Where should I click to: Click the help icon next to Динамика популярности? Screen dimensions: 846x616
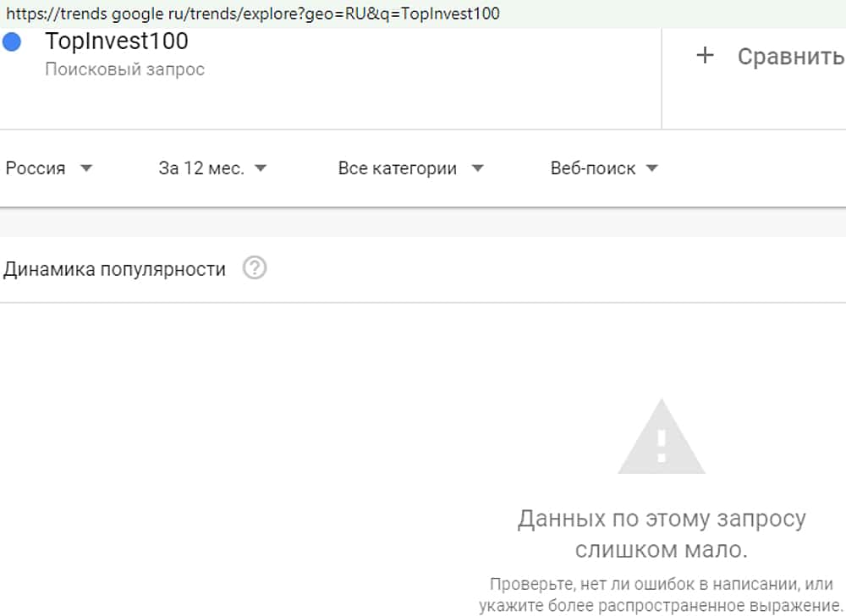[255, 267]
